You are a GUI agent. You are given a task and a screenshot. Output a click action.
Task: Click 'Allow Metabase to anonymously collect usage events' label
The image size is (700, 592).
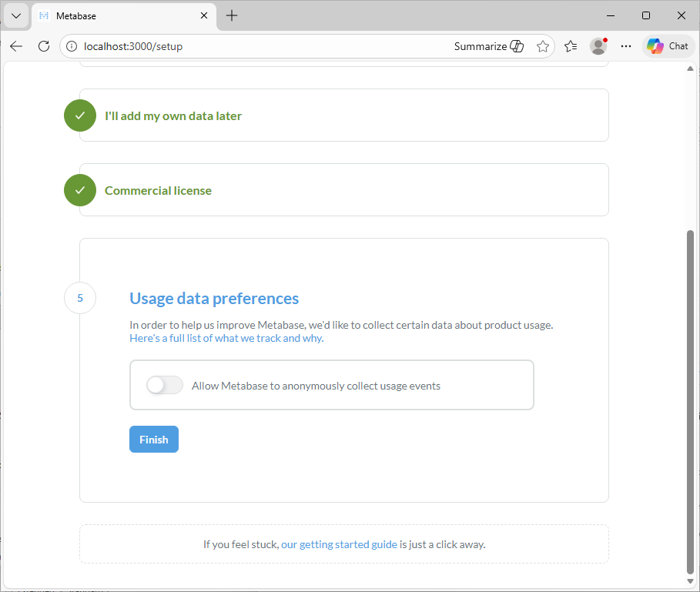pyautogui.click(x=316, y=386)
